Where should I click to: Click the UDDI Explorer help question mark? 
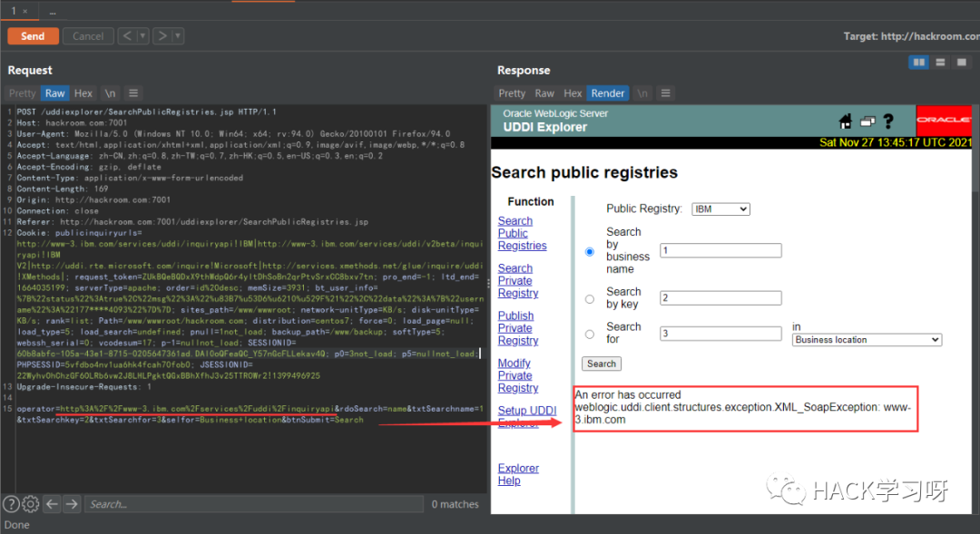point(888,121)
